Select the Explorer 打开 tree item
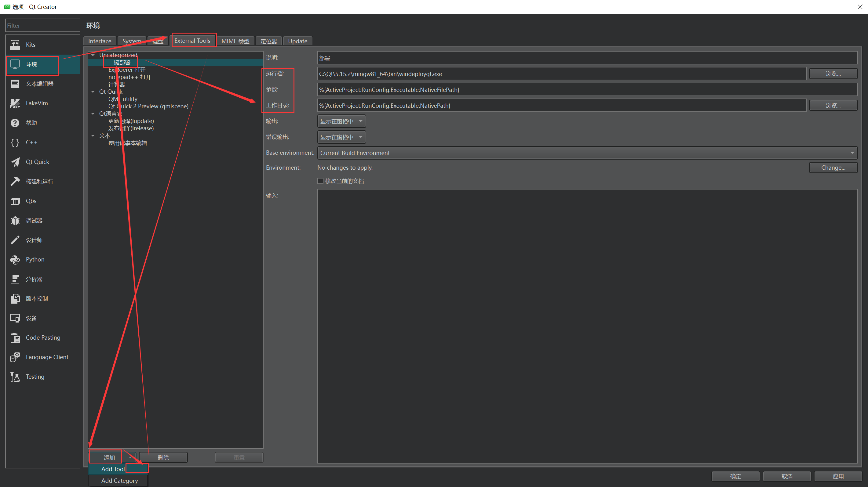 tap(127, 70)
